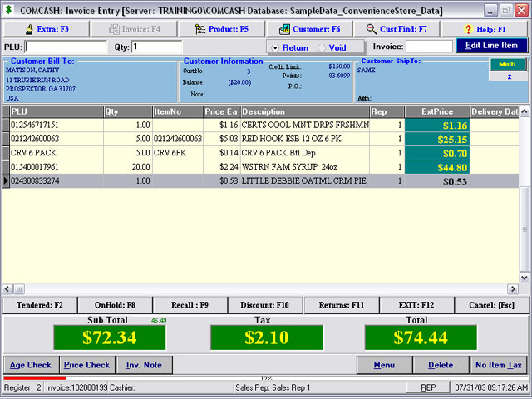Click the ship-to number 2 field
The width and height of the screenshot is (532, 399).
(x=509, y=77)
